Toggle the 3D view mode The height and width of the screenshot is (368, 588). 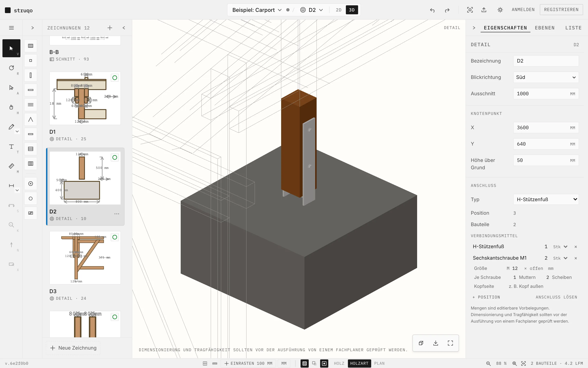[x=352, y=10]
